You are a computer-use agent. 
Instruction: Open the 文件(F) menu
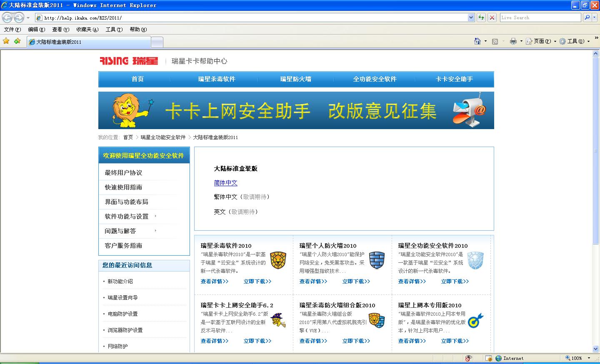pyautogui.click(x=12, y=30)
